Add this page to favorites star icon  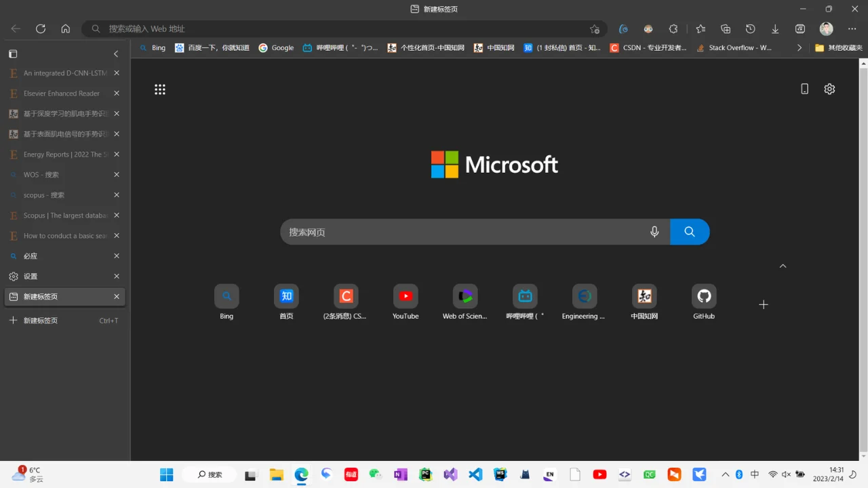coord(595,29)
